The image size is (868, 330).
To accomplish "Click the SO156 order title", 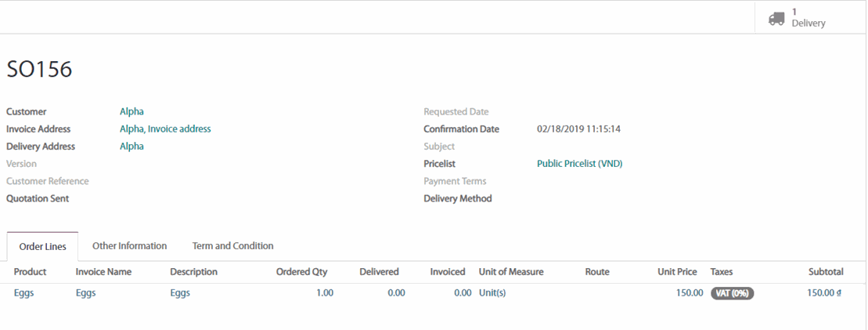I will coord(39,70).
